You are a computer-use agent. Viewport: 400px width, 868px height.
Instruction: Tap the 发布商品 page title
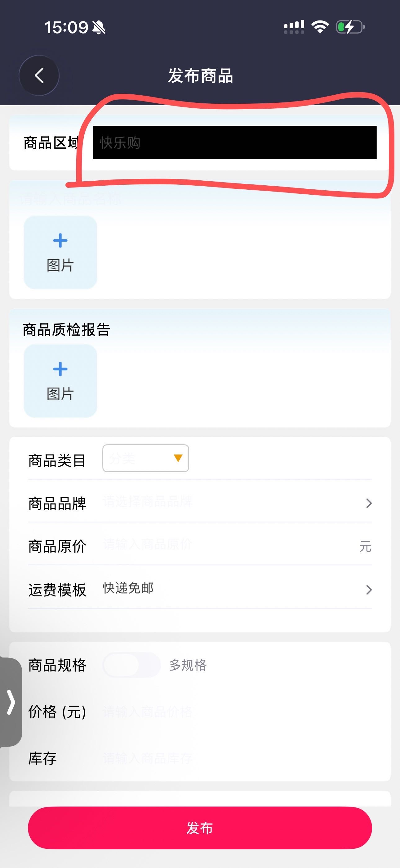200,75
